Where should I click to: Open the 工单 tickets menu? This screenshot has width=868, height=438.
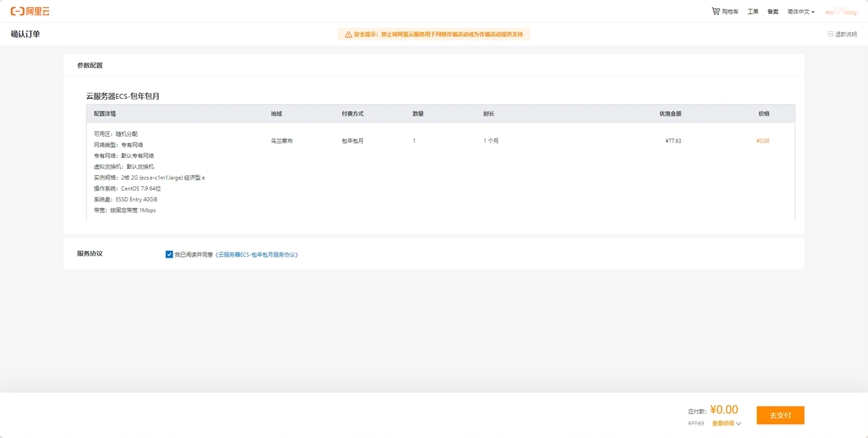[x=753, y=12]
